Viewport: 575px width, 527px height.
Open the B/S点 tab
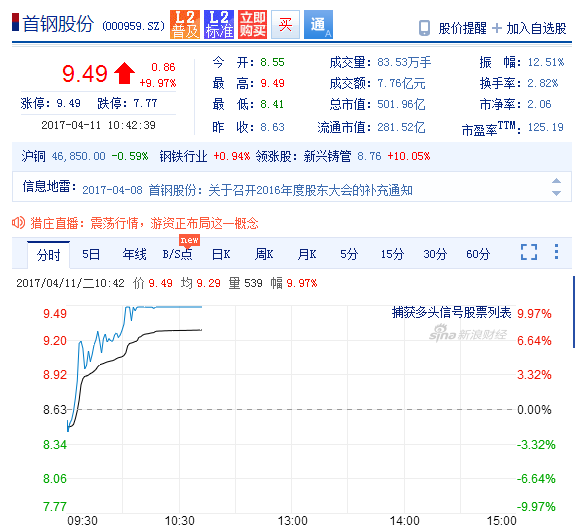177,254
